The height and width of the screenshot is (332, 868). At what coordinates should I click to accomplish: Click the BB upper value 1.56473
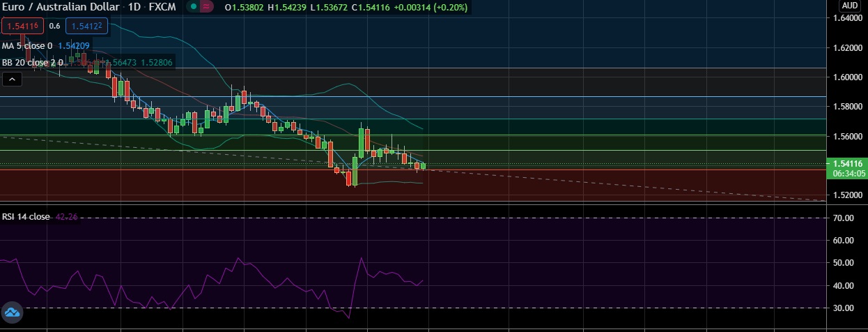121,63
